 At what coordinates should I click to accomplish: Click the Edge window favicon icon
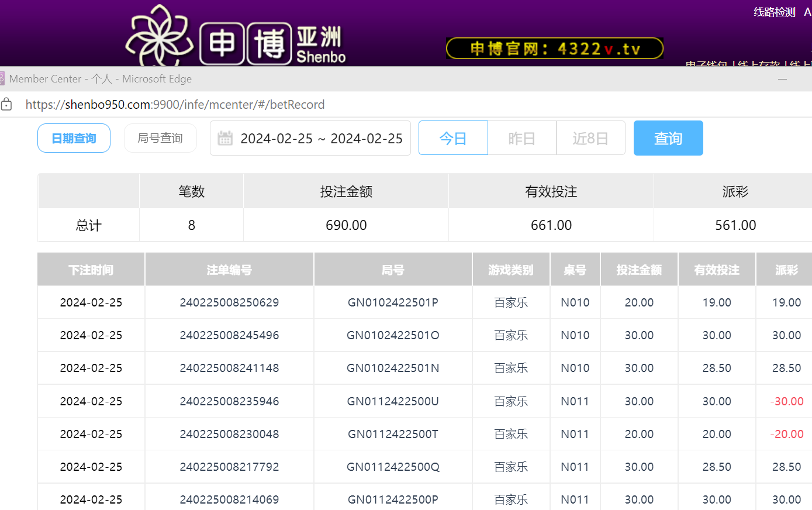[2, 79]
